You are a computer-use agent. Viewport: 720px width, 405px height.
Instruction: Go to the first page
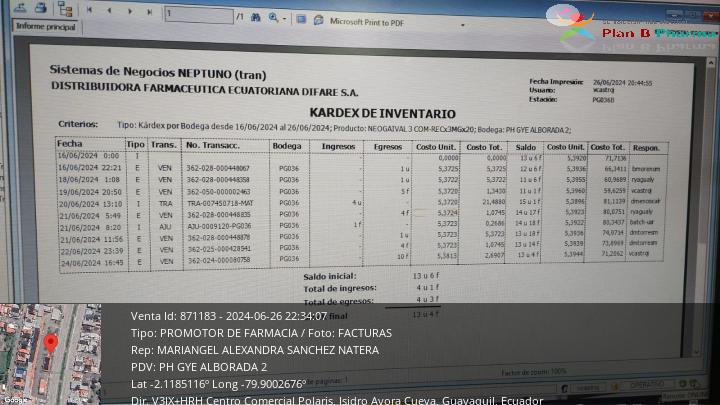90,10
